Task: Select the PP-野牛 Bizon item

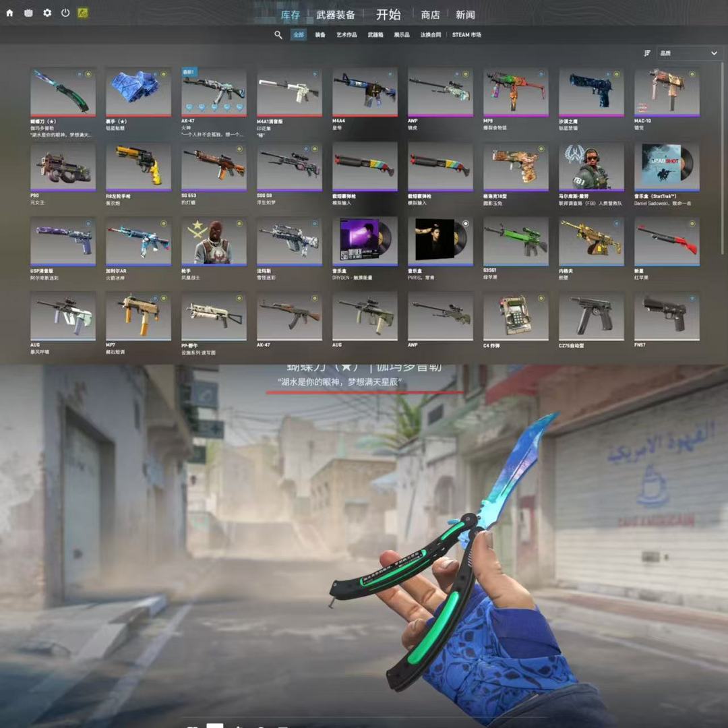Action: coord(214,316)
